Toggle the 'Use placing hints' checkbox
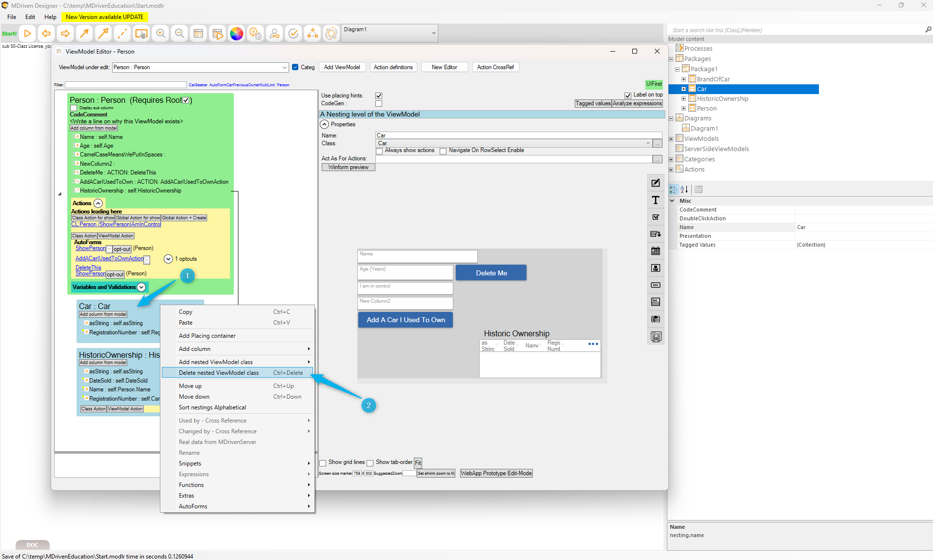The width and height of the screenshot is (933, 560). coord(379,96)
